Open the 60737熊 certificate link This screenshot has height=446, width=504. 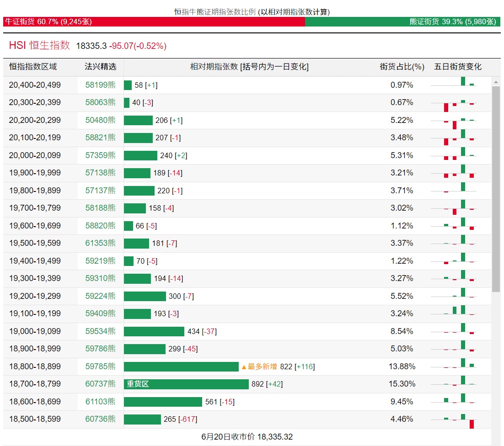[100, 384]
